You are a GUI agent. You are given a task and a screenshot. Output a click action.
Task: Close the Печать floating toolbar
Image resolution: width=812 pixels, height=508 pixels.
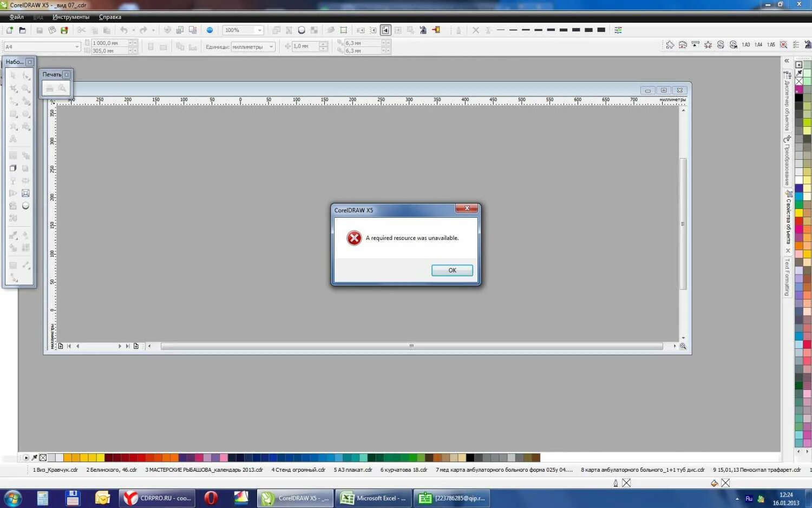coord(67,75)
